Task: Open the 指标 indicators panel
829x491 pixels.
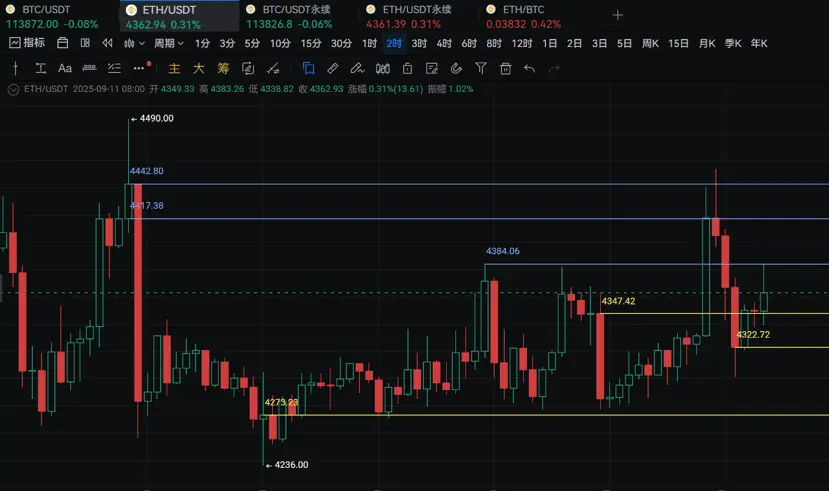Action: pos(27,43)
